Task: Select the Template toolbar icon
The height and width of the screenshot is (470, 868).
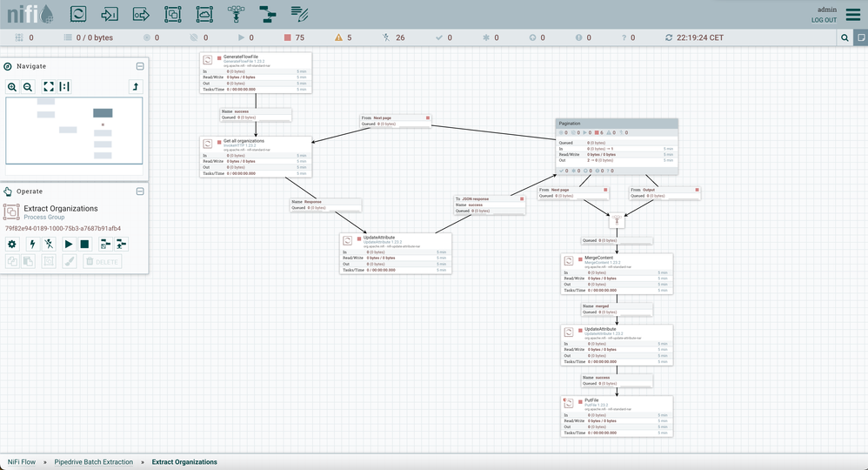Action: [268, 14]
